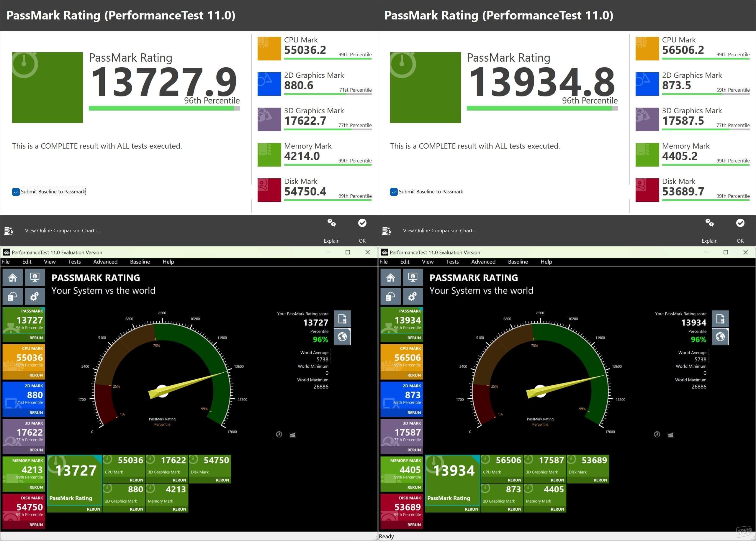Click Disk Mark red icon showing 53689.7
The image size is (756, 541).
click(x=647, y=190)
